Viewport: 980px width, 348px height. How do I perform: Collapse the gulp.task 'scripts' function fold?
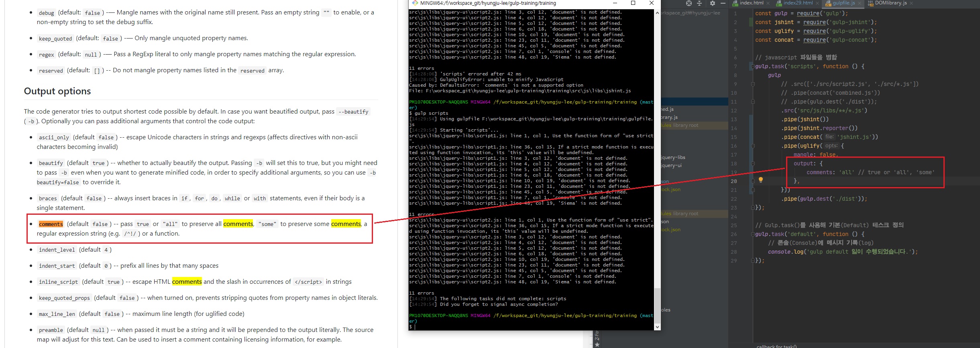click(x=753, y=67)
